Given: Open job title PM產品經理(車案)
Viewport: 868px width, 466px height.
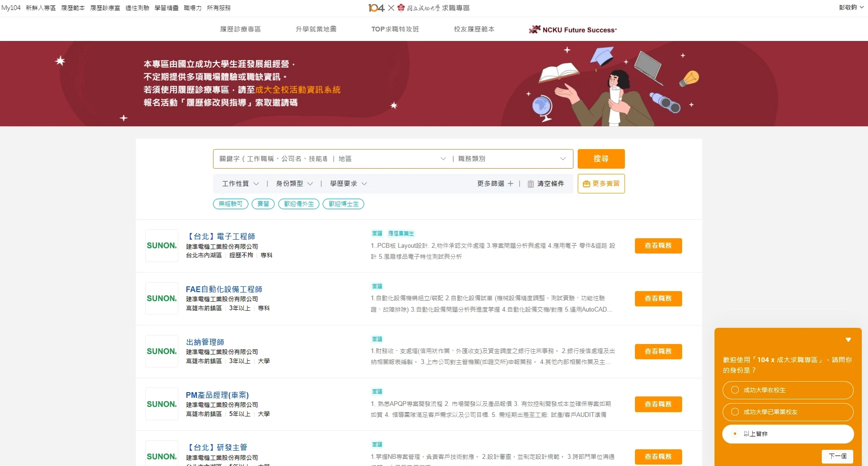Looking at the screenshot, I should pos(217,395).
